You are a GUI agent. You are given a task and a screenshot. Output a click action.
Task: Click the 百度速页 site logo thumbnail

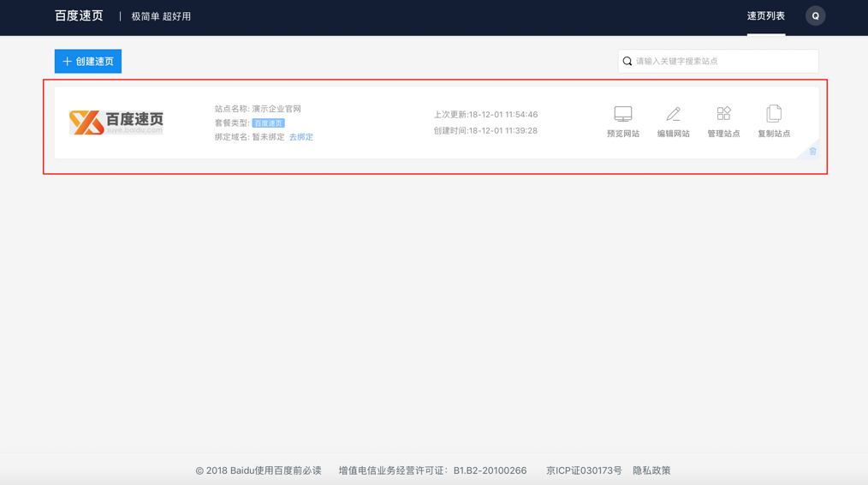pyautogui.click(x=116, y=123)
